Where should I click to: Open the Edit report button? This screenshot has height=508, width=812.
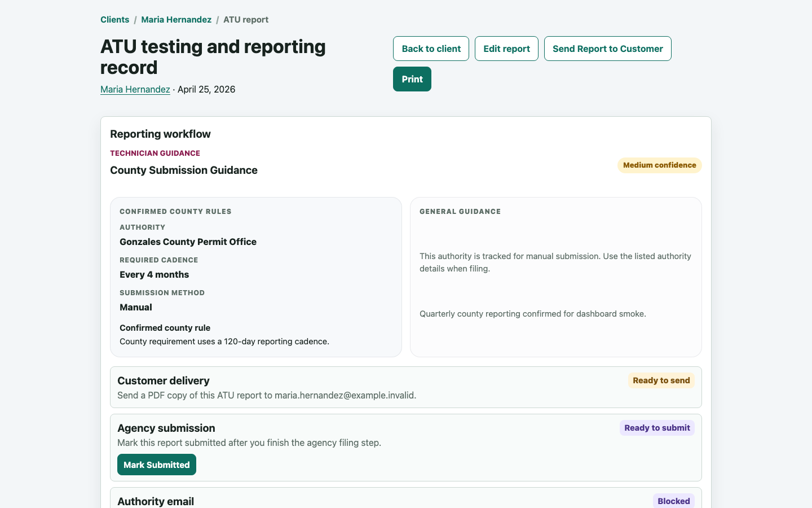click(506, 49)
